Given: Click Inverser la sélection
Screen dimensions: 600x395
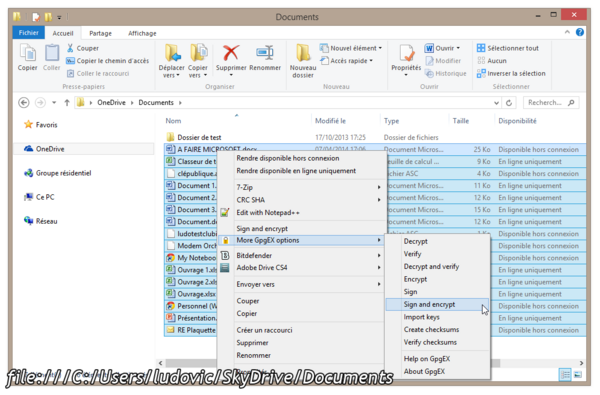Looking at the screenshot, I should pyautogui.click(x=511, y=73).
